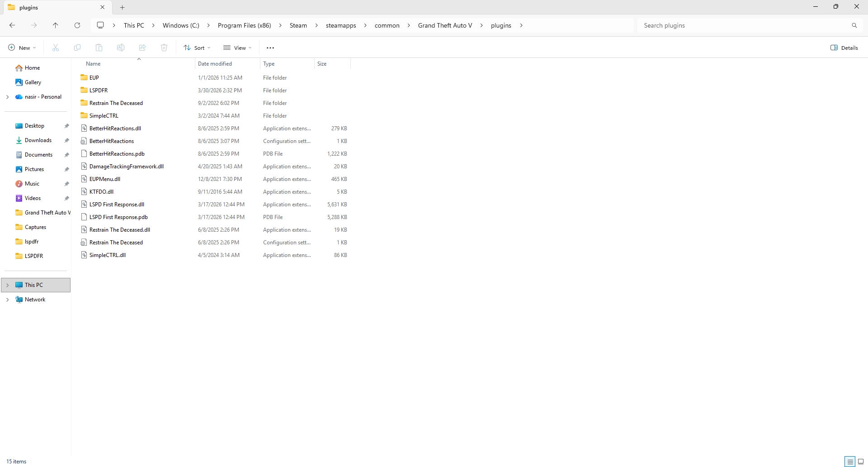Select the SimpleCTRL folder icon
The image size is (868, 467).
click(x=84, y=115)
